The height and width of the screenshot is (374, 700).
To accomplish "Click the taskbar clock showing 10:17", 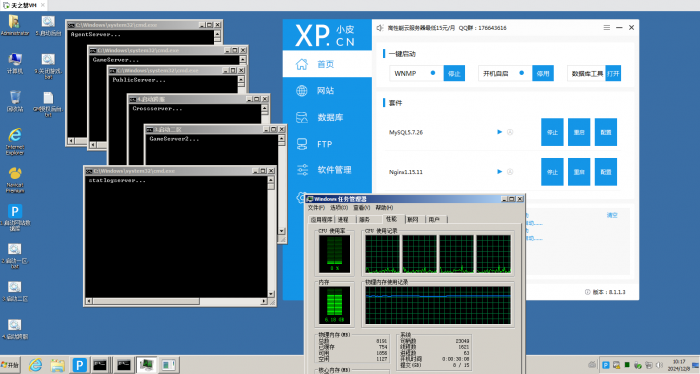I will point(679,365).
